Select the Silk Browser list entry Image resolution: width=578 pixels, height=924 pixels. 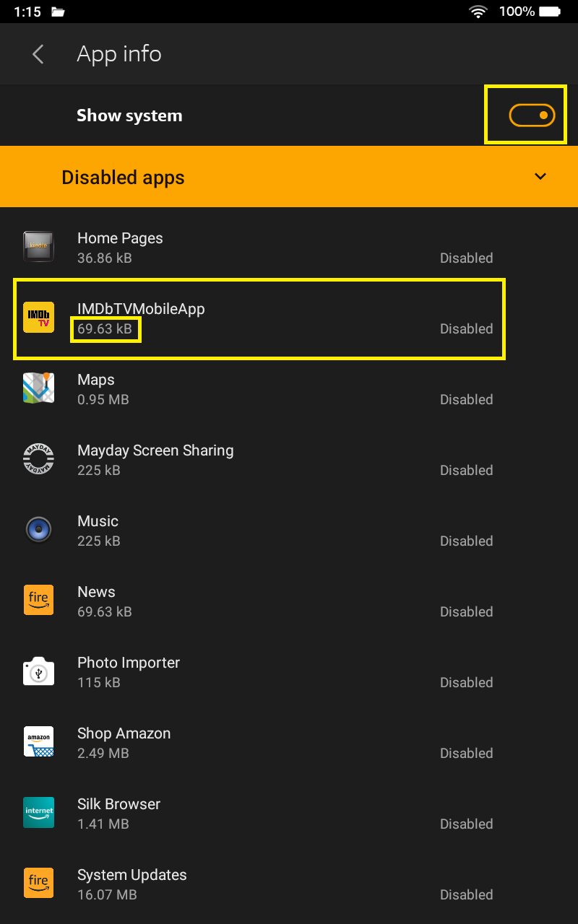click(217, 812)
